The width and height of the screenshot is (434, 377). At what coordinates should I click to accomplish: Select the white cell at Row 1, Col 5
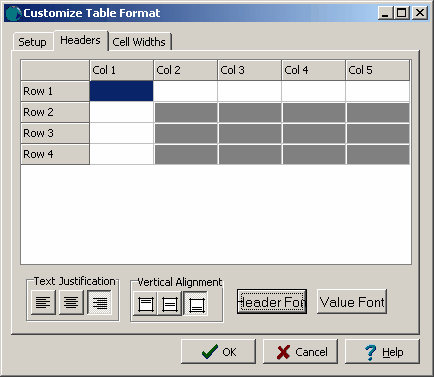tap(377, 91)
